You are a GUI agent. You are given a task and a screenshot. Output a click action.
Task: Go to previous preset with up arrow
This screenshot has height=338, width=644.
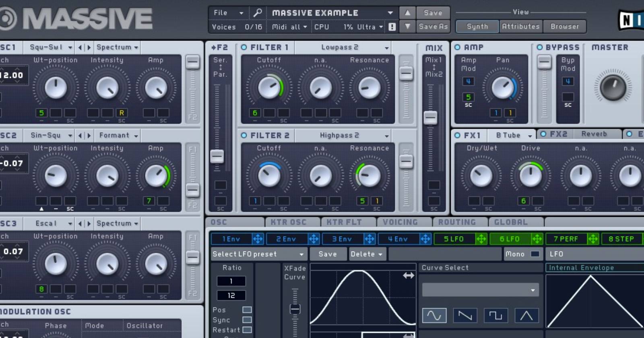click(407, 13)
